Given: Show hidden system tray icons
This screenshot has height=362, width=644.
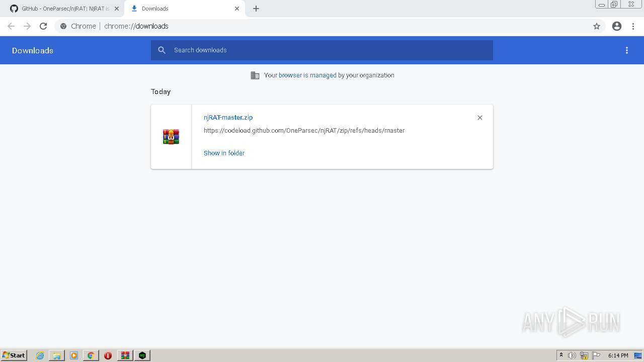Looking at the screenshot, I should click(561, 355).
